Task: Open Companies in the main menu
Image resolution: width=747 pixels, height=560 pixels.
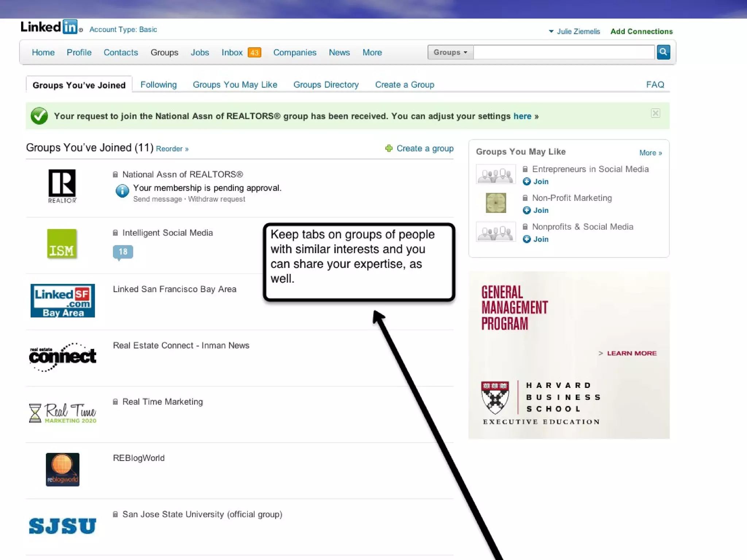Action: 295,52
